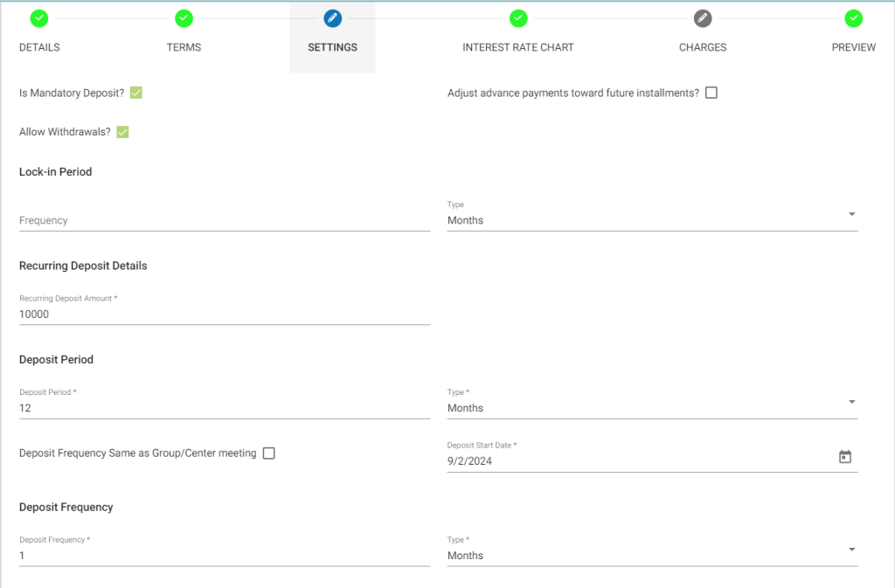Click the Recurring Deposit Details heading
Image resolution: width=895 pixels, height=588 pixels.
(83, 266)
